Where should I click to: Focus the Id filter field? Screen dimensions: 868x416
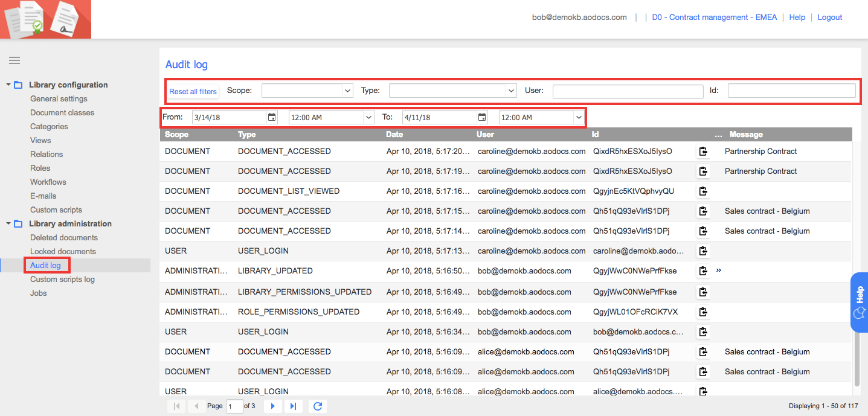[x=792, y=91]
